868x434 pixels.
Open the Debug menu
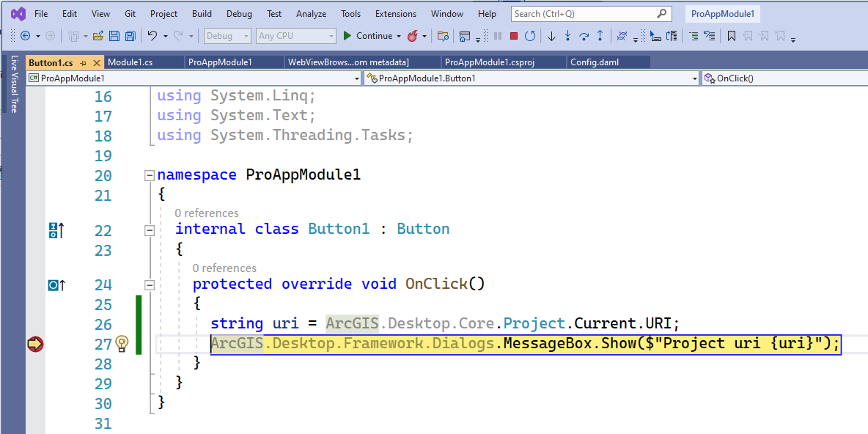click(239, 13)
